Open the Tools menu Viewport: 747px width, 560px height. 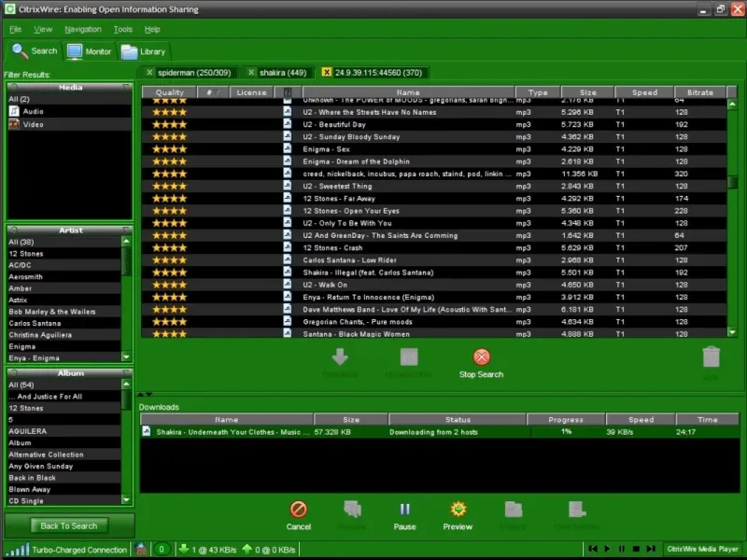(x=123, y=30)
